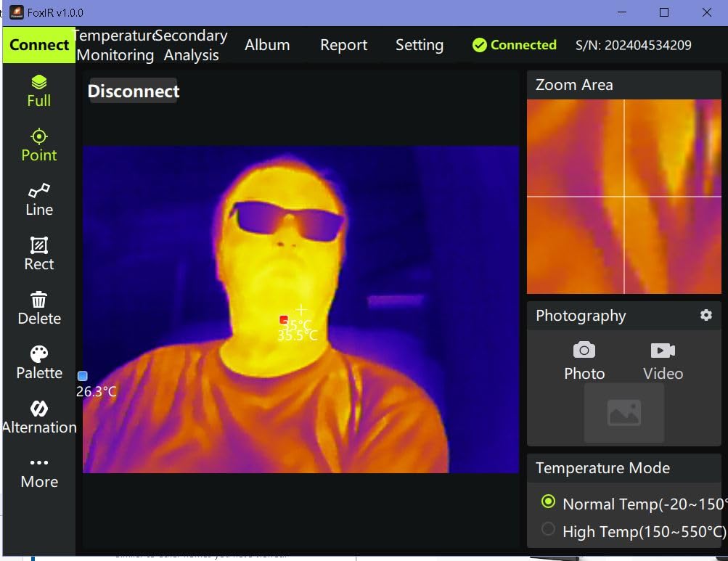The height and width of the screenshot is (561, 728).
Task: Open the Photography settings gear
Action: (x=705, y=315)
